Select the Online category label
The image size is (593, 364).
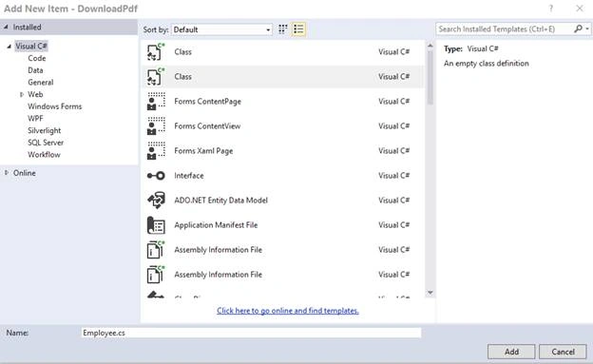click(x=25, y=173)
